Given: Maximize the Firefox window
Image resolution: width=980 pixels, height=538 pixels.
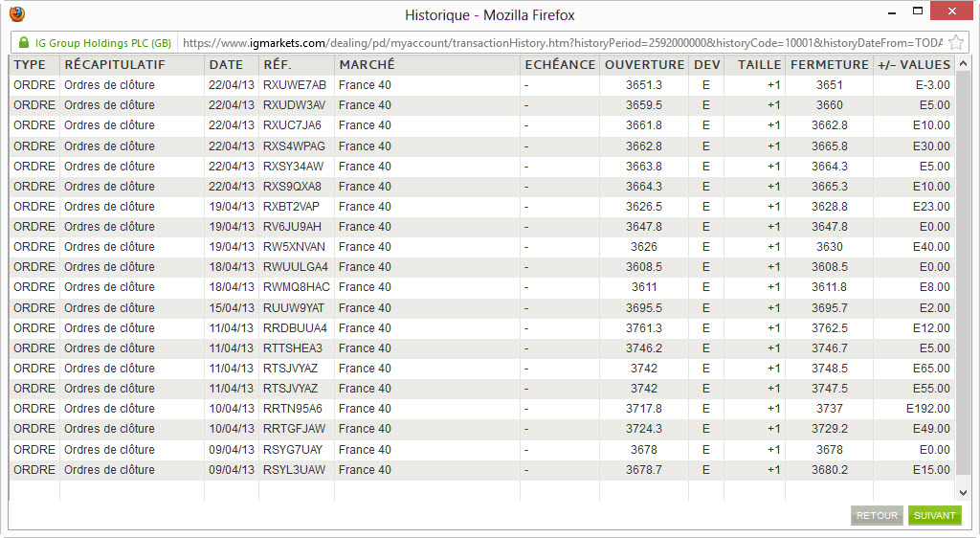Looking at the screenshot, I should coord(918,11).
